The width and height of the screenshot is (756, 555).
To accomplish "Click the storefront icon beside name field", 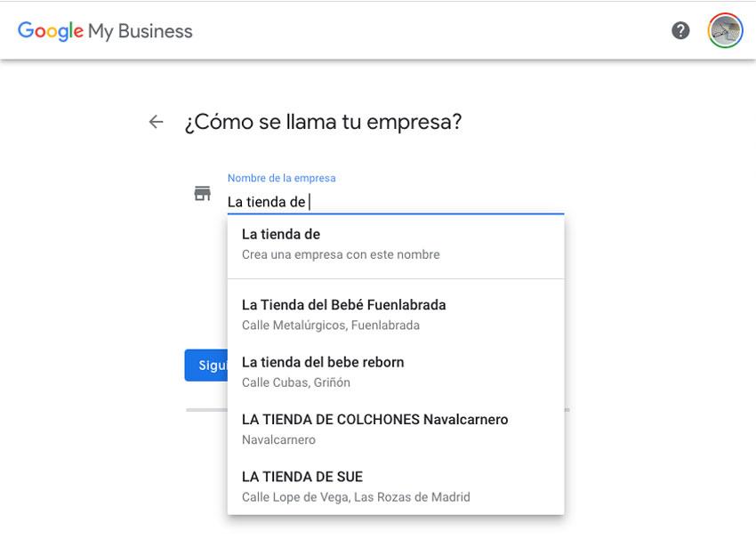I will point(203,193).
